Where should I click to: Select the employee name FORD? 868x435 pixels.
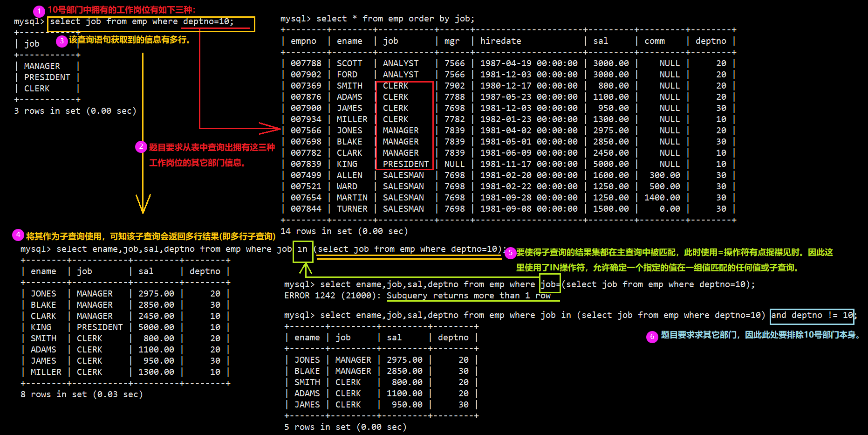347,75
